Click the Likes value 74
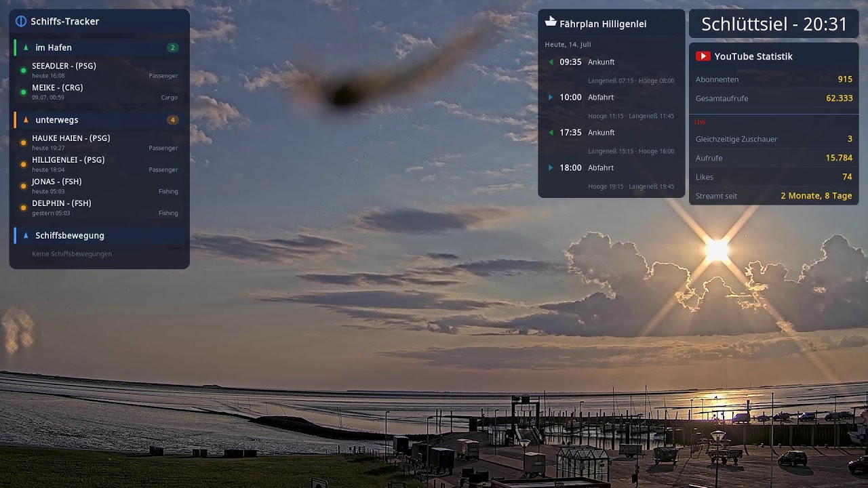 pyautogui.click(x=847, y=177)
